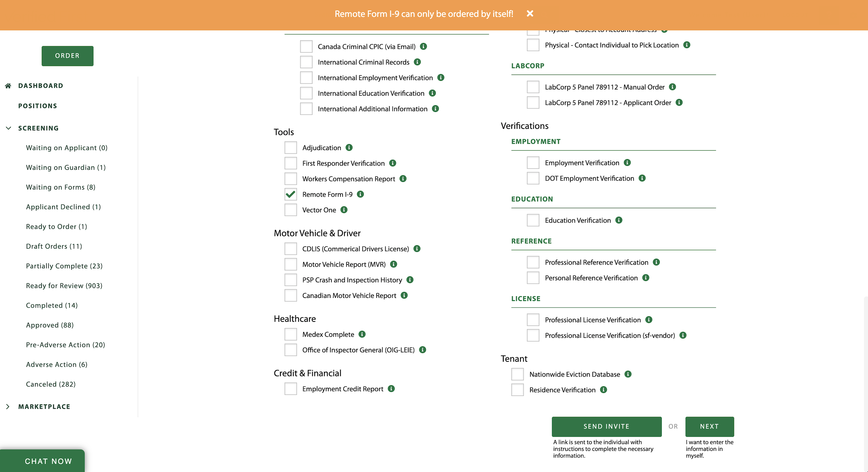This screenshot has height=472, width=868.
Task: Open Partially Complete (23) link
Action: 64,266
